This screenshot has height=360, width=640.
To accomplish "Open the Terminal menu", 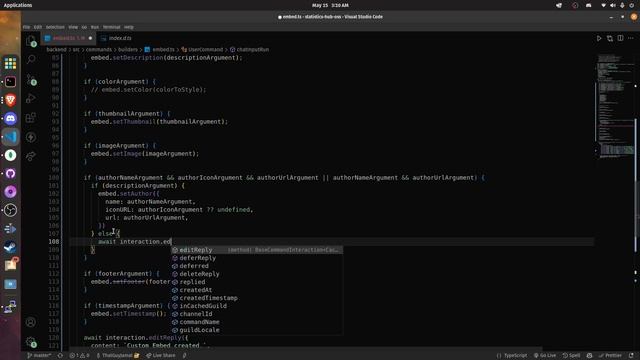I will [111, 27].
